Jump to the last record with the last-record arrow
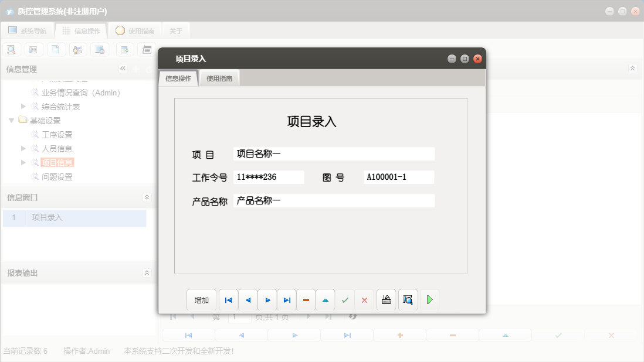This screenshot has width=644, height=362. point(287,299)
